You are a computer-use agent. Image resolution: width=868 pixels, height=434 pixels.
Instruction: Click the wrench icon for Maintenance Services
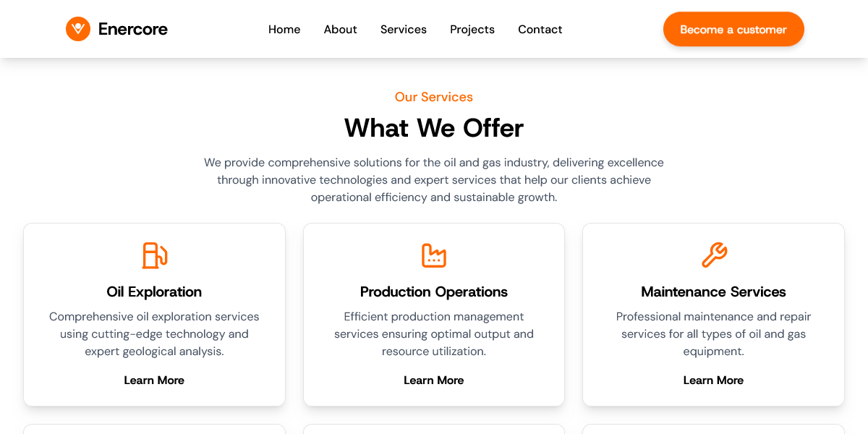(x=714, y=255)
